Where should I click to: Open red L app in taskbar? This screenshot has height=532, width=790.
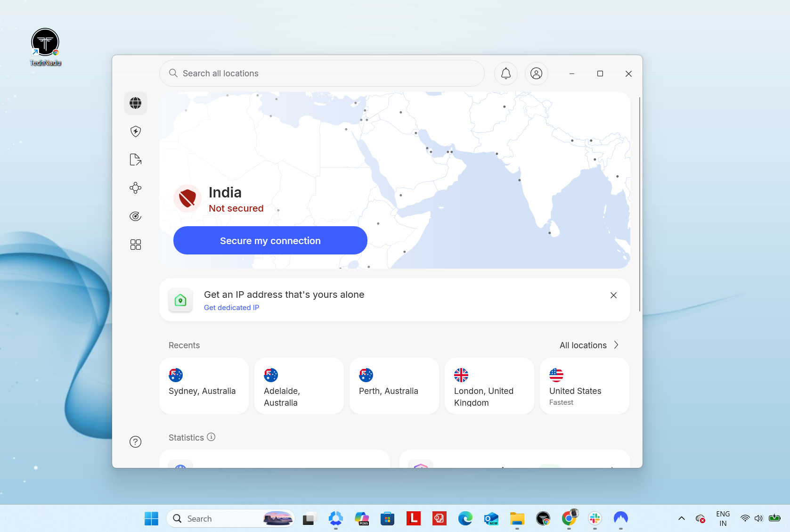click(414, 518)
